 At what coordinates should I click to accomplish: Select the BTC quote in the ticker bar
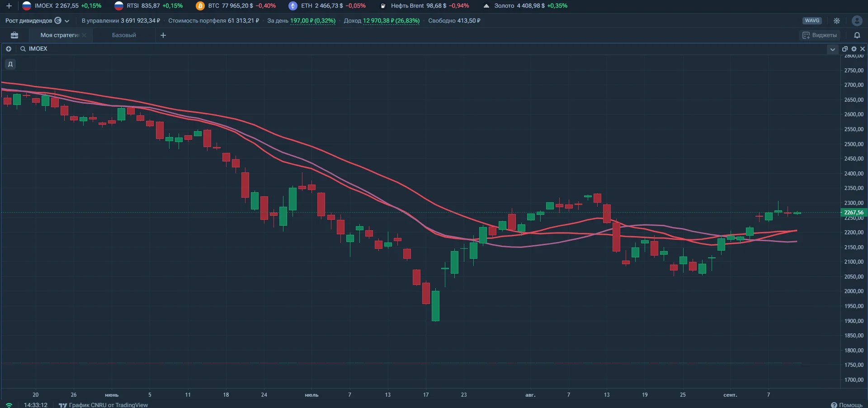pos(236,6)
